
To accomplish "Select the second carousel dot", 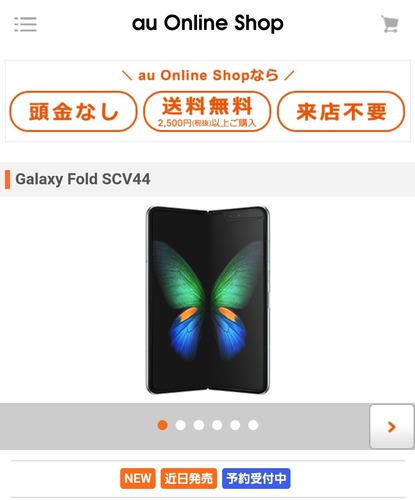I will click(x=181, y=425).
